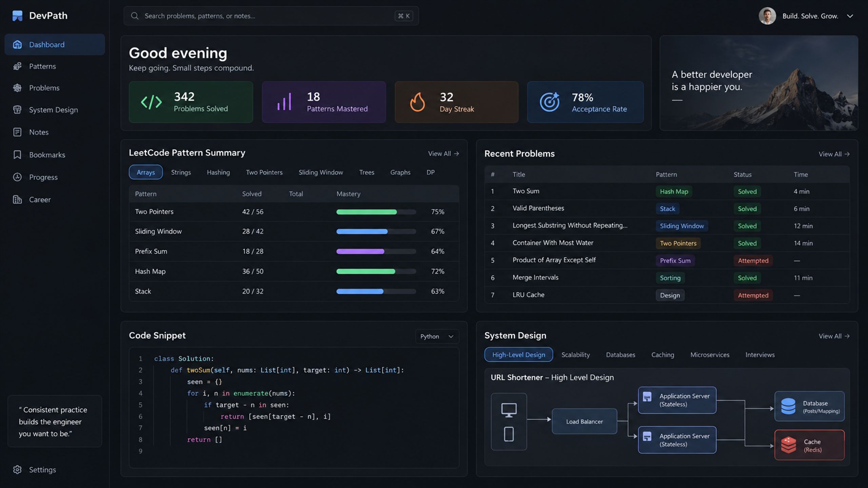The width and height of the screenshot is (868, 488).
Task: Select the Microservices tab
Action: coord(710,355)
